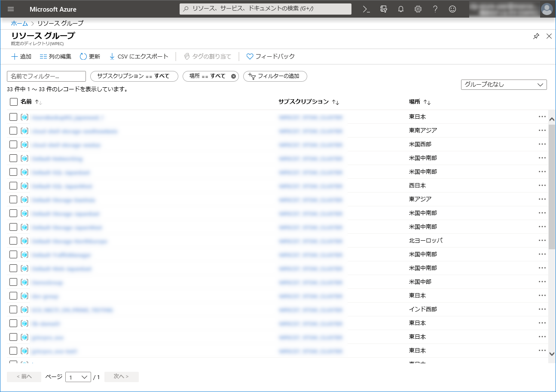Toggle the select-all checkbox beside 名前
This screenshot has height=392, width=556.
(13, 102)
